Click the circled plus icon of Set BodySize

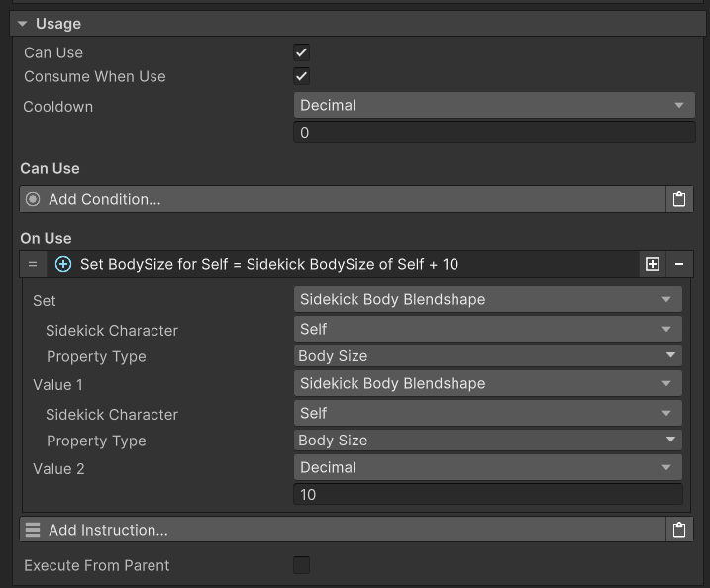[63, 264]
